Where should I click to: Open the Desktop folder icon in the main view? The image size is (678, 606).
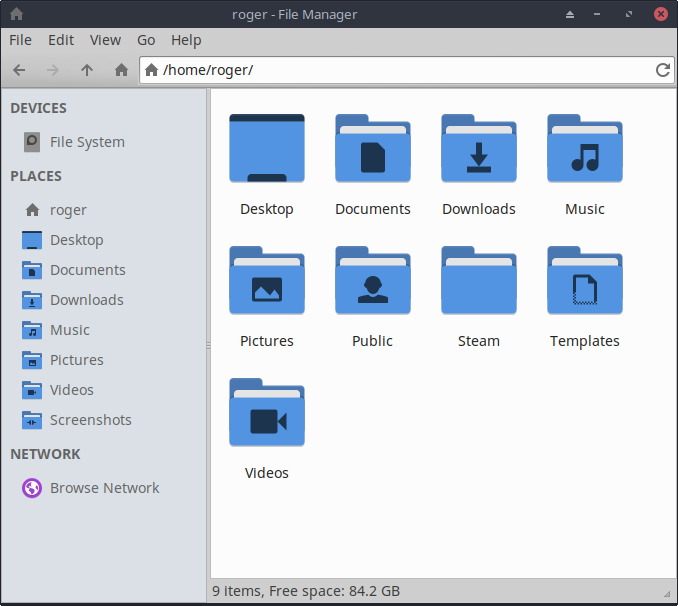[267, 148]
